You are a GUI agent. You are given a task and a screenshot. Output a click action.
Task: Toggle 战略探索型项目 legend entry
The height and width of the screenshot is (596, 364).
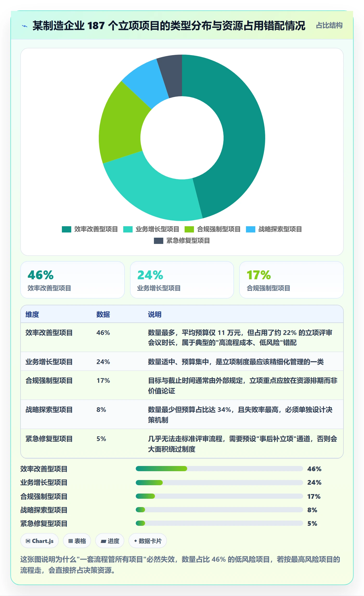click(x=274, y=229)
